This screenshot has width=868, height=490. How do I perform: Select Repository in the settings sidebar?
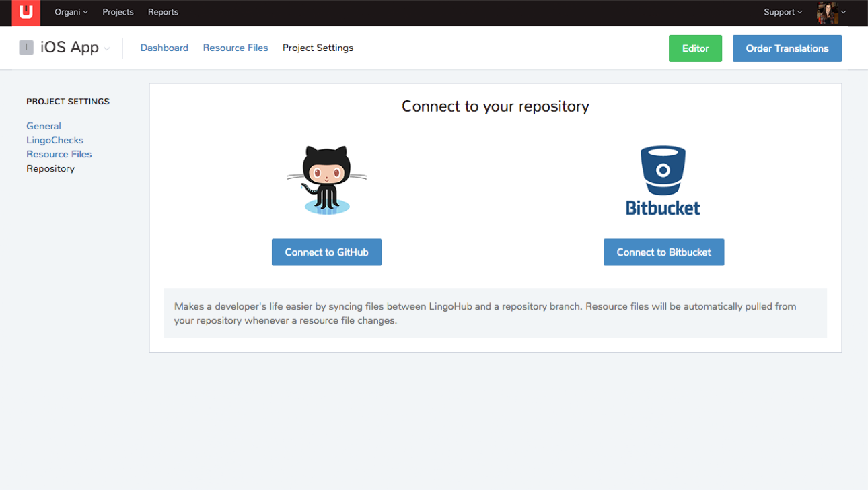click(50, 168)
